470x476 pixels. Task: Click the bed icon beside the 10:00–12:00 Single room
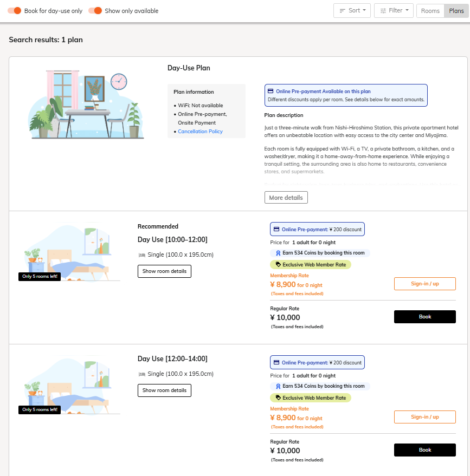point(141,255)
